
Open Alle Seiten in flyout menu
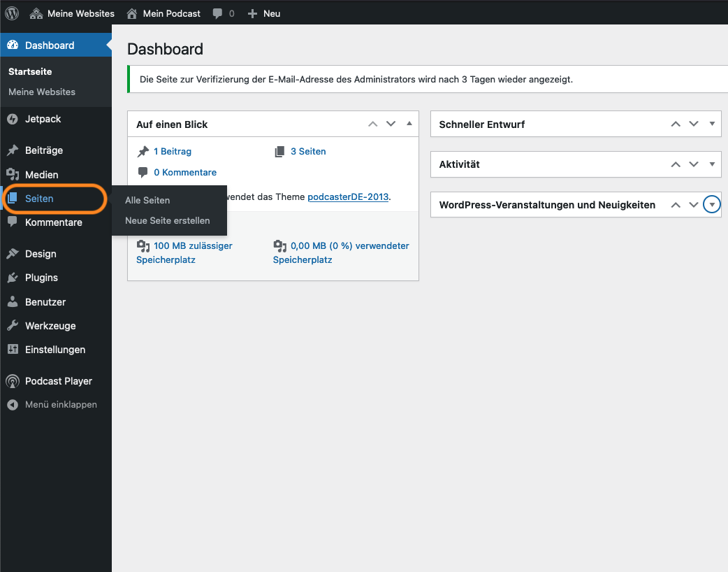coord(147,200)
